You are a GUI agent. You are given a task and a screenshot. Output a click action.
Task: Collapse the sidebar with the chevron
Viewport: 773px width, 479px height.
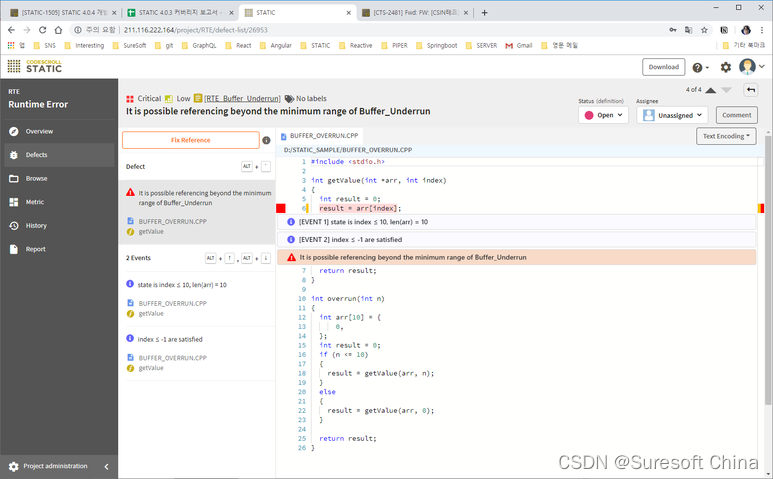106,466
